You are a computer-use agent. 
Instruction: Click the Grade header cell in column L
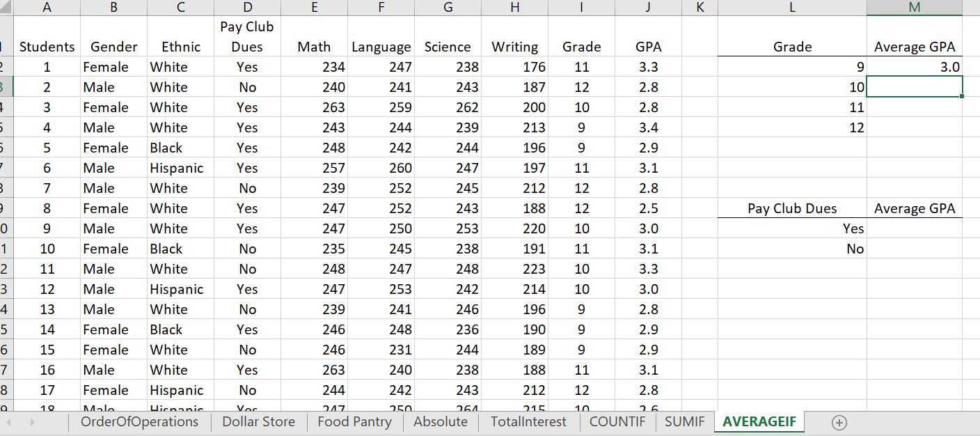[792, 47]
